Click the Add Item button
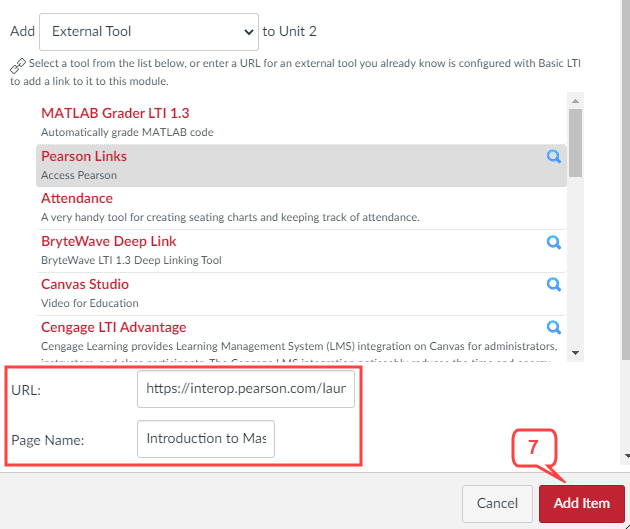The width and height of the screenshot is (630, 529). coord(581,504)
